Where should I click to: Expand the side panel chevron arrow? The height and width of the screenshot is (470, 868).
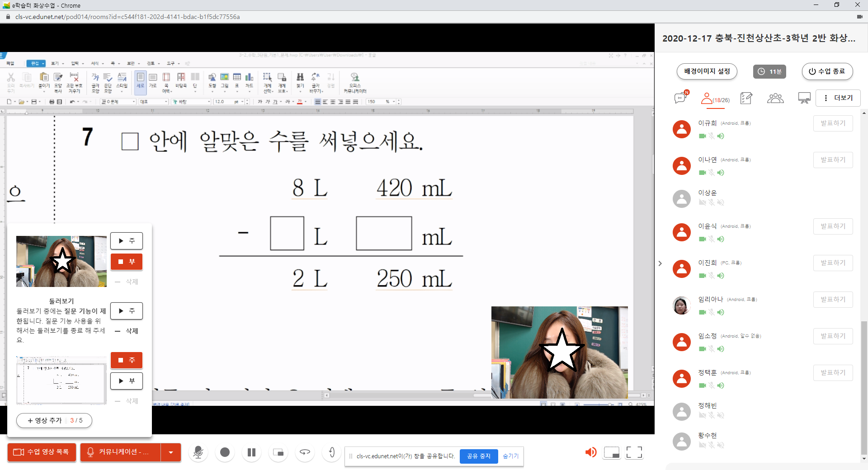tap(660, 263)
